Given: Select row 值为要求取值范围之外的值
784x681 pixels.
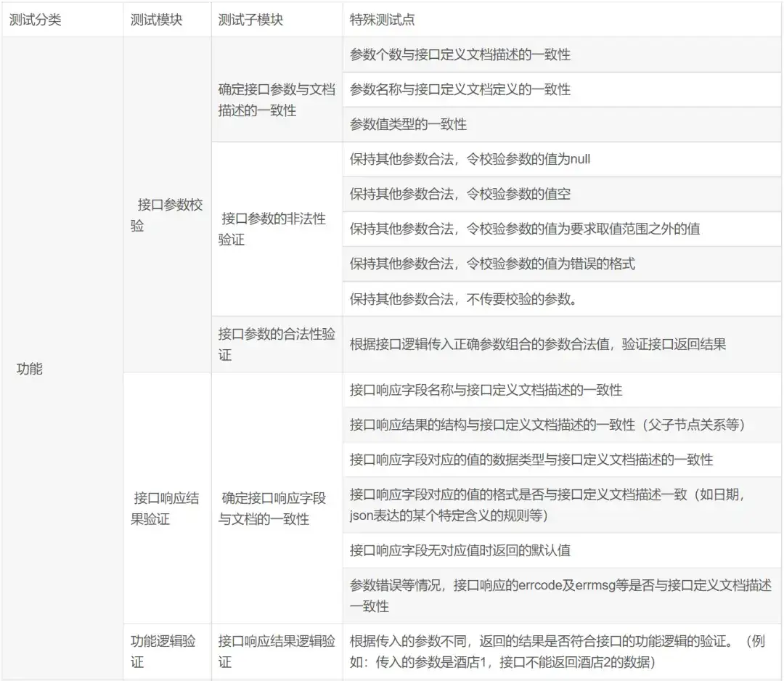Looking at the screenshot, I should coord(562,229).
